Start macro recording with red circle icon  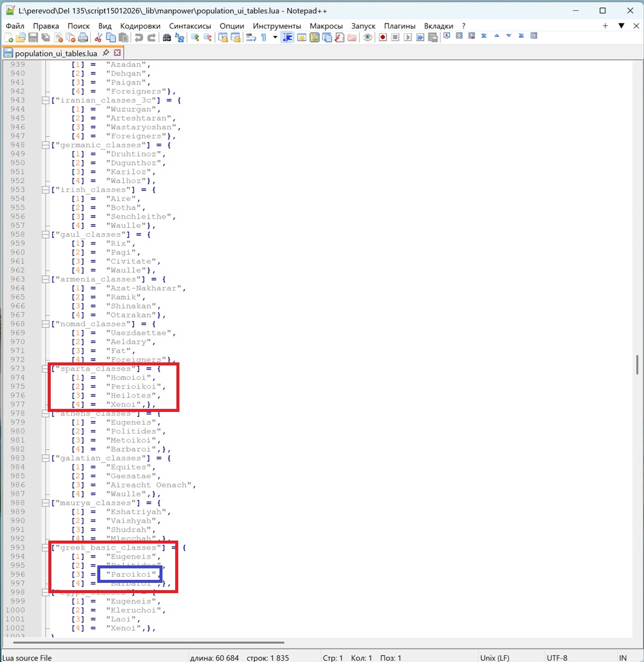tap(382, 37)
